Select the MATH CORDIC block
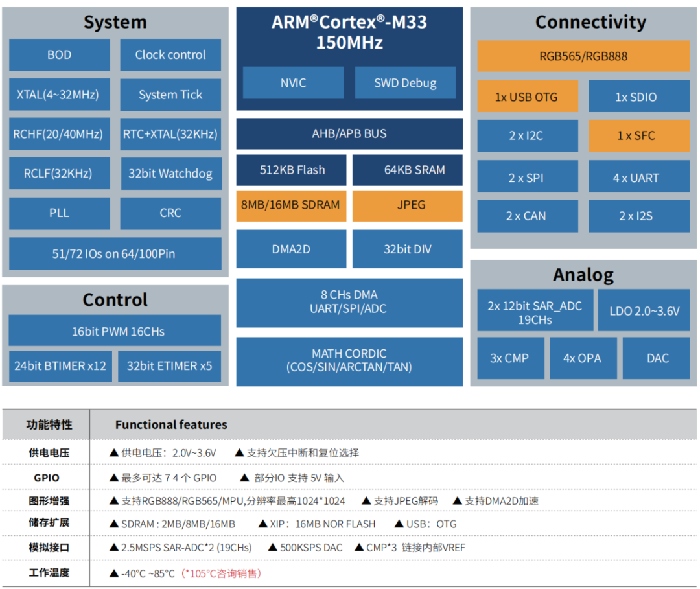This screenshot has width=700, height=589. coord(349,362)
